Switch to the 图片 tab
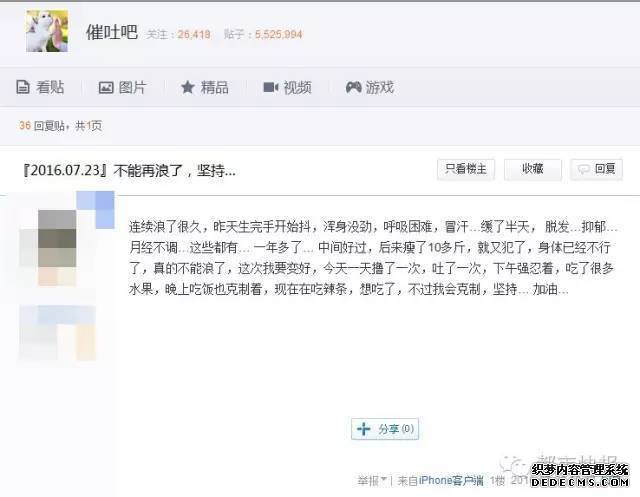The width and height of the screenshot is (640, 497). 122,88
